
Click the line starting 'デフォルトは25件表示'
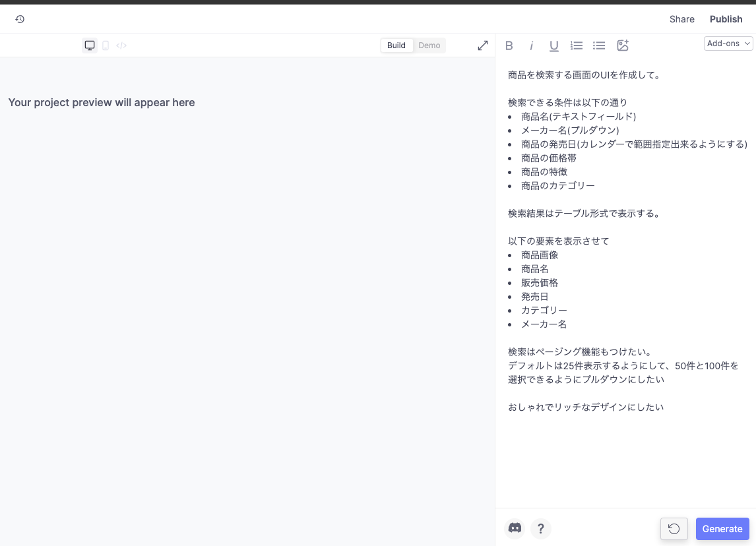[x=623, y=366]
